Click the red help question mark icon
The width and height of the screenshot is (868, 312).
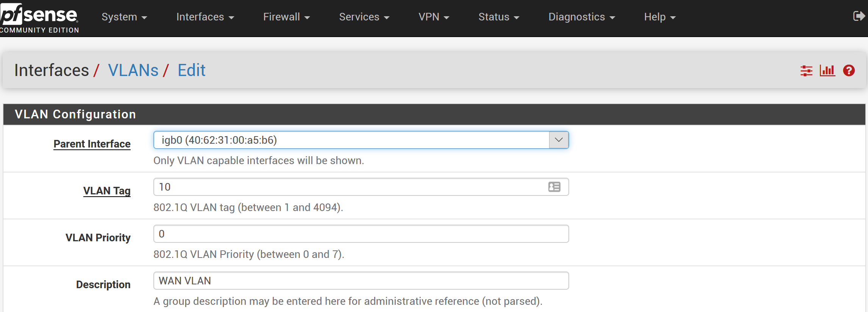tap(849, 71)
